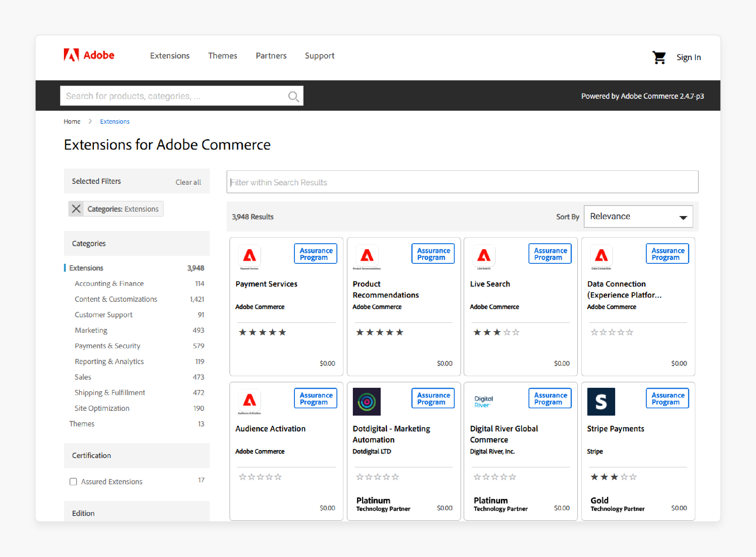Open the Sort By Relevance dropdown

pyautogui.click(x=638, y=216)
